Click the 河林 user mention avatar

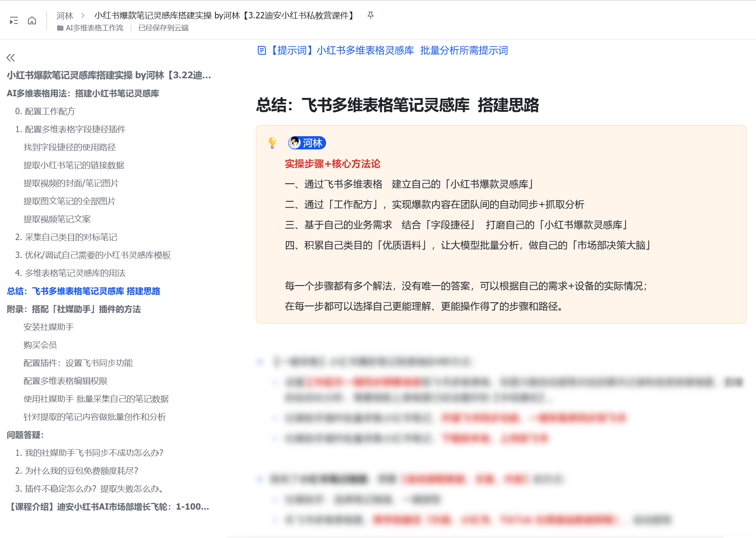coord(295,143)
